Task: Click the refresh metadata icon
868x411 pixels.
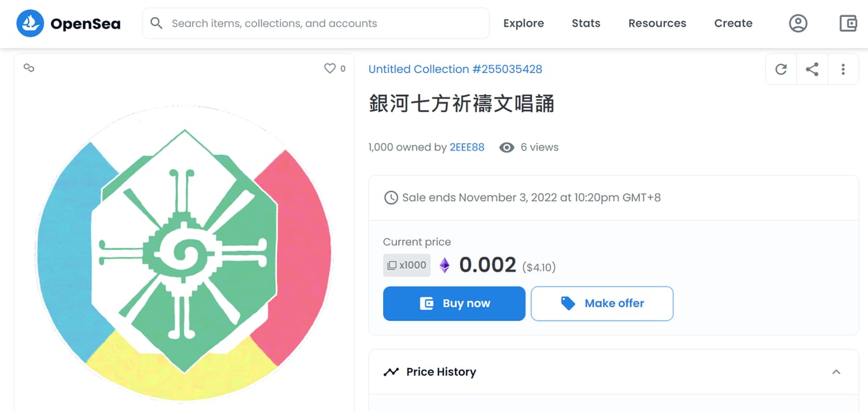Action: [781, 69]
